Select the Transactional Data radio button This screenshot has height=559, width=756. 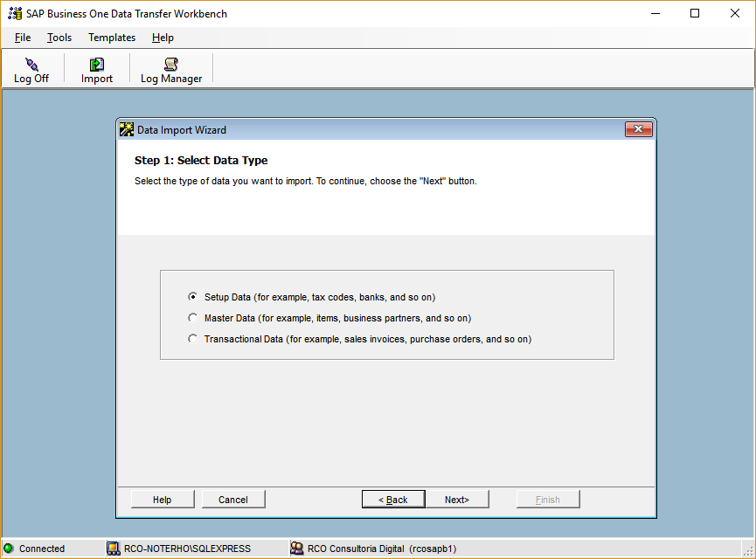[193, 339]
